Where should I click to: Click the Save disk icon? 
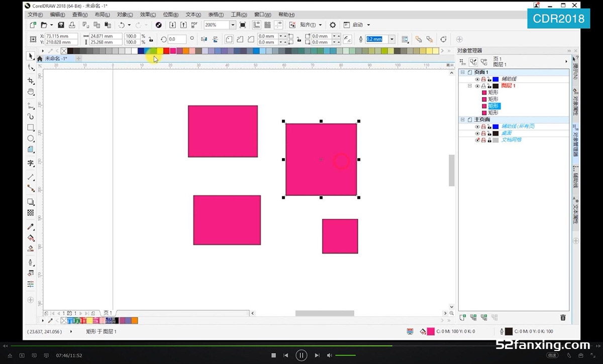click(61, 25)
